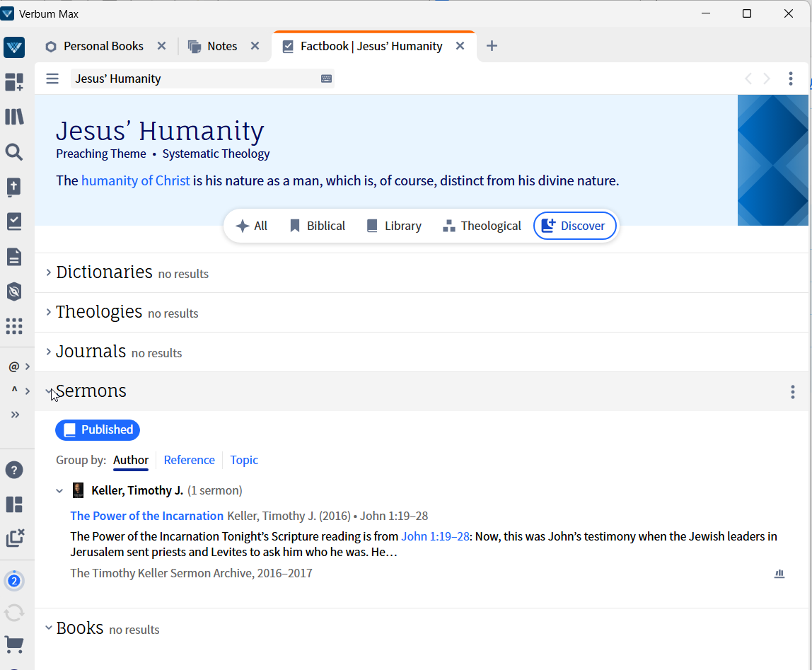Open notifications badge showing 2

[14, 581]
